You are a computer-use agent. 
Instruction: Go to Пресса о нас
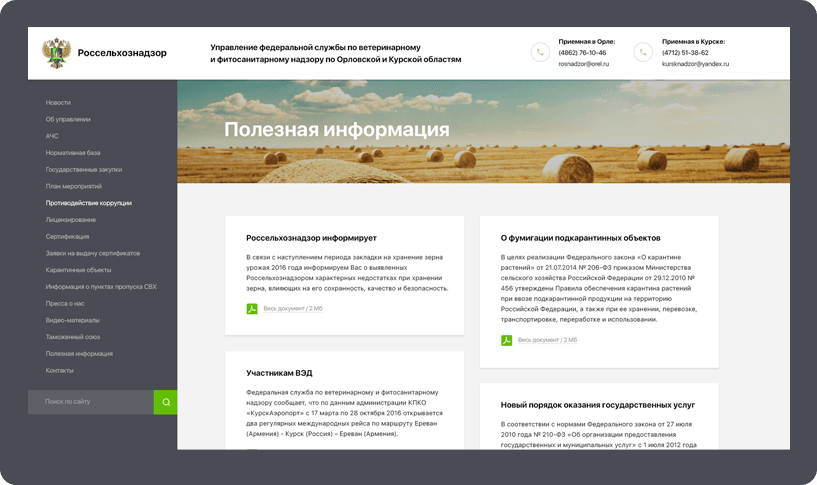pyautogui.click(x=65, y=303)
